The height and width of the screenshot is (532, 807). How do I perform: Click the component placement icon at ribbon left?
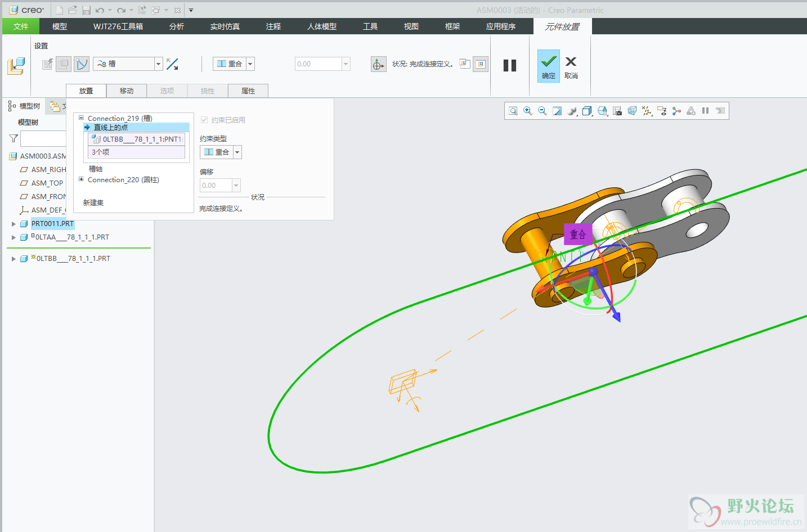pos(16,66)
